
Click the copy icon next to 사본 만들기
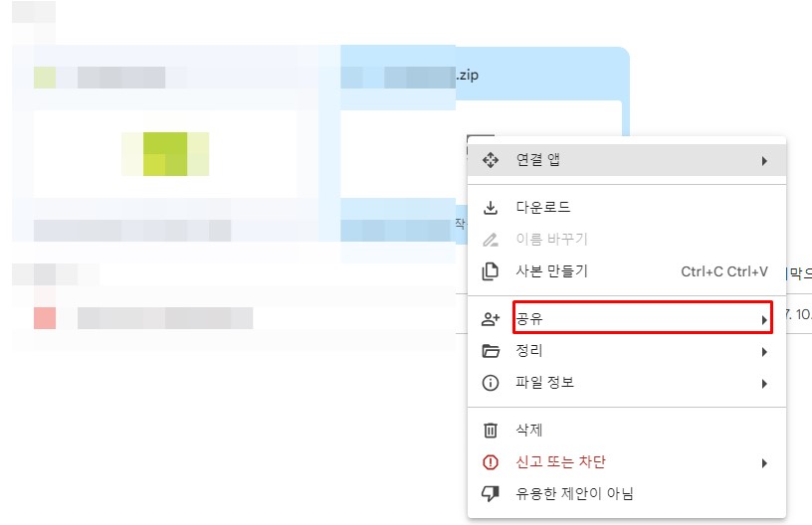tap(491, 271)
